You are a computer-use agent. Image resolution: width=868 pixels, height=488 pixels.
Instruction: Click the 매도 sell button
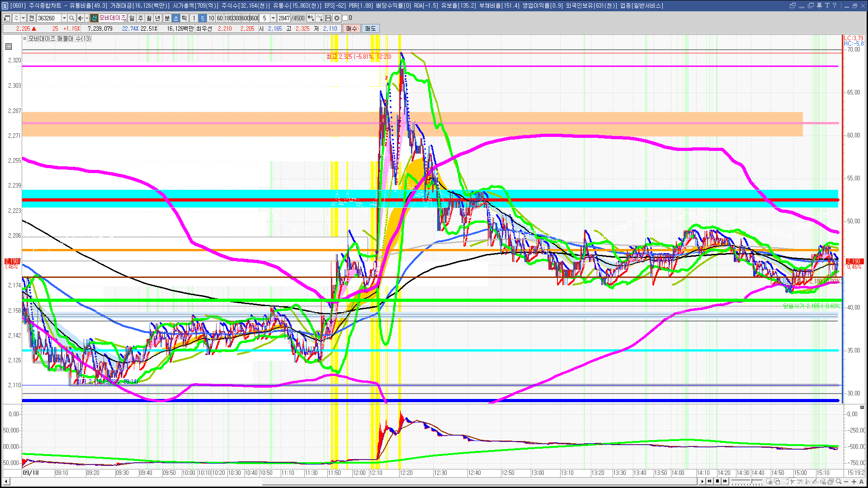pyautogui.click(x=371, y=28)
